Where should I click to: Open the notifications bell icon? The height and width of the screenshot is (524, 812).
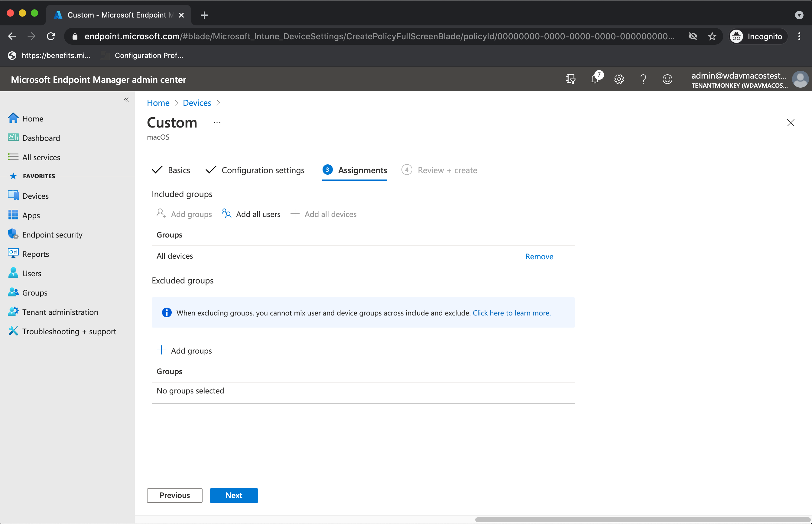click(x=595, y=79)
